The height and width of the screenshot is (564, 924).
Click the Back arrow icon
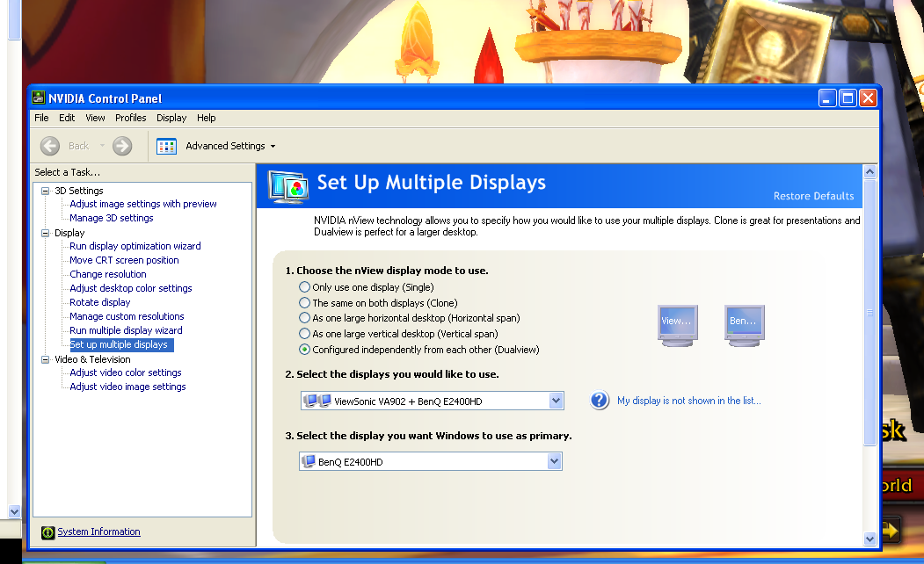[x=50, y=146]
